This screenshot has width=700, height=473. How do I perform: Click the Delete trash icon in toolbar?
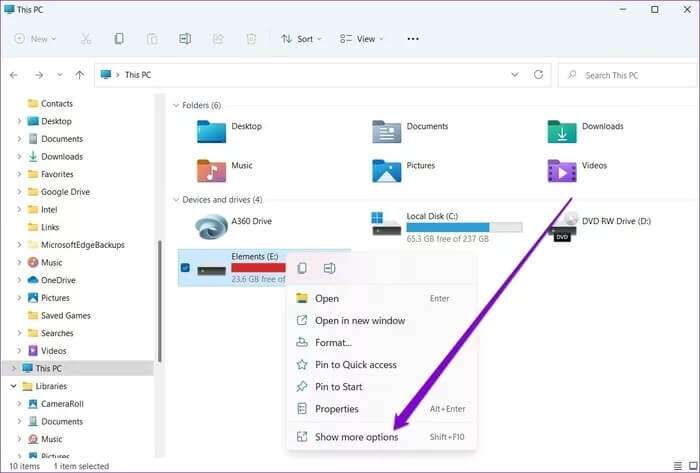click(251, 39)
